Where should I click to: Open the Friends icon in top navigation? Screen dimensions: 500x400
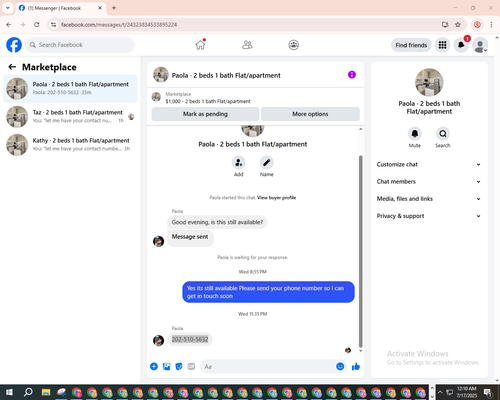pos(247,45)
